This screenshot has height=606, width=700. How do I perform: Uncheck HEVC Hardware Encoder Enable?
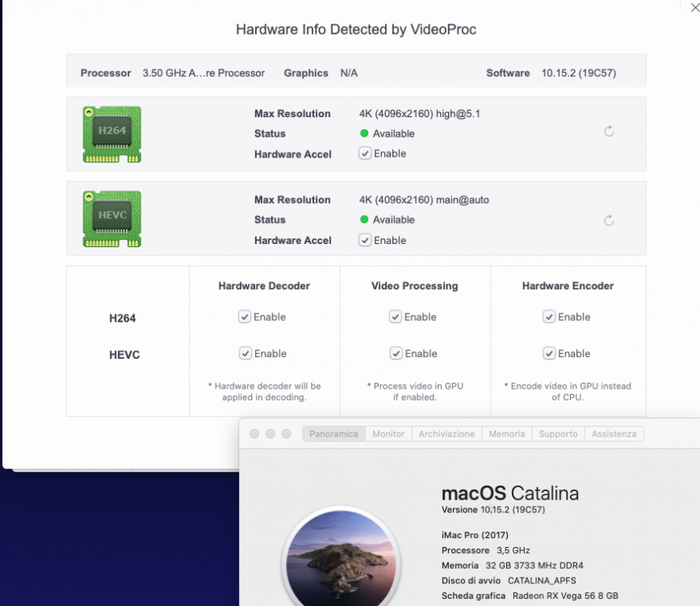click(549, 354)
